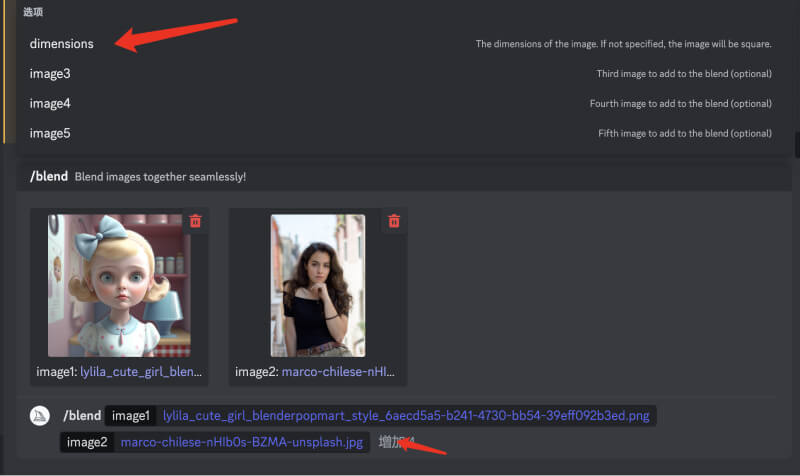Delete image1 with its red trash icon

(195, 221)
